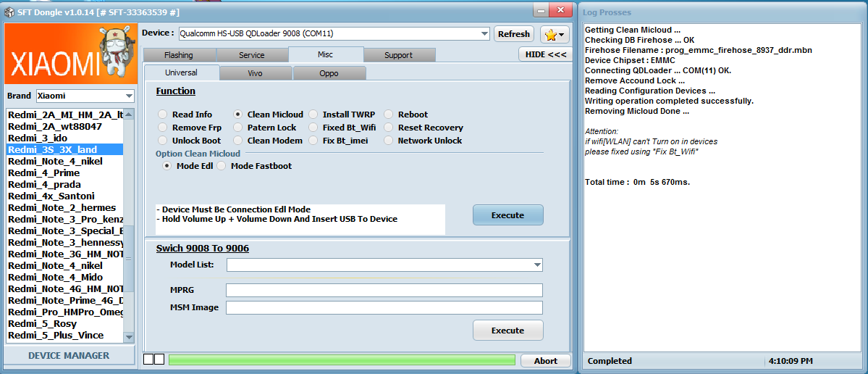Select Redmi_Note_4G_HM_NOT entry
This screenshot has width=868, height=374.
(x=64, y=288)
